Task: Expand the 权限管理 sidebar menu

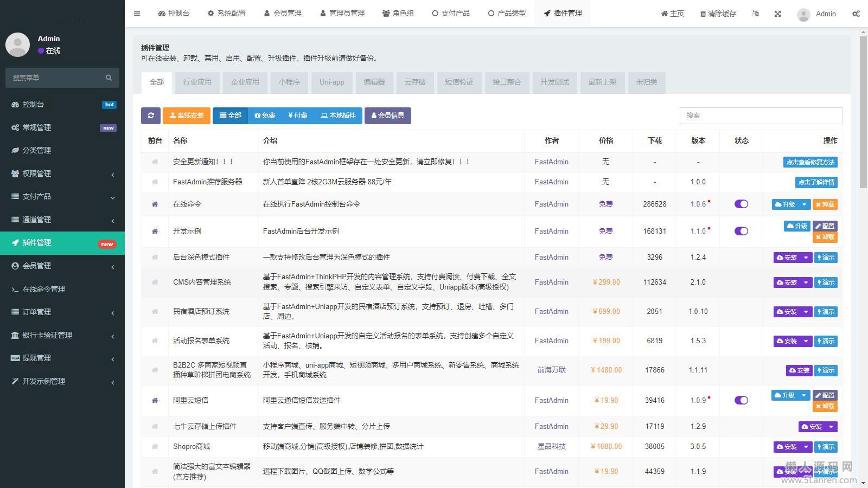Action: [x=62, y=174]
